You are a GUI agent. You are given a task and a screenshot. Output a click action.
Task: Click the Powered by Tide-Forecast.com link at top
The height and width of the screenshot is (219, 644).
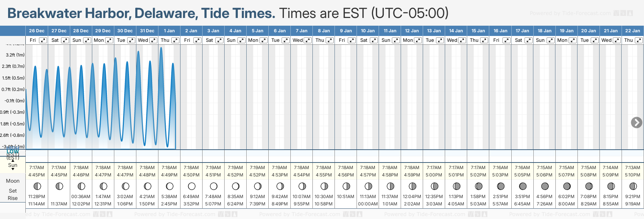tap(570, 13)
